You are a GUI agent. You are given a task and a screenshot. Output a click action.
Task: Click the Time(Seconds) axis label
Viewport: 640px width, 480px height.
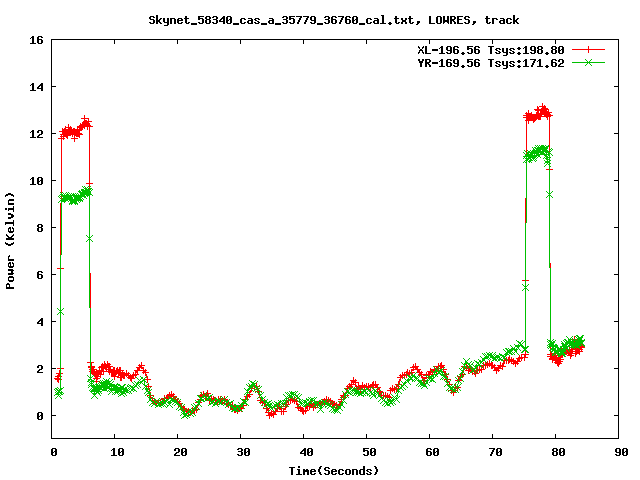point(334,471)
